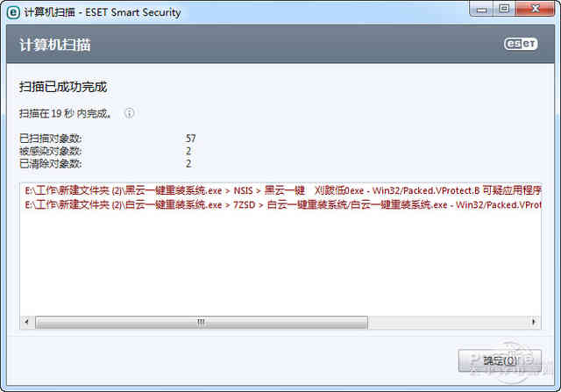Viewport: 561px width, 392px height.
Task: Click the 扫描在 19 秒内完成 text
Action: point(66,113)
